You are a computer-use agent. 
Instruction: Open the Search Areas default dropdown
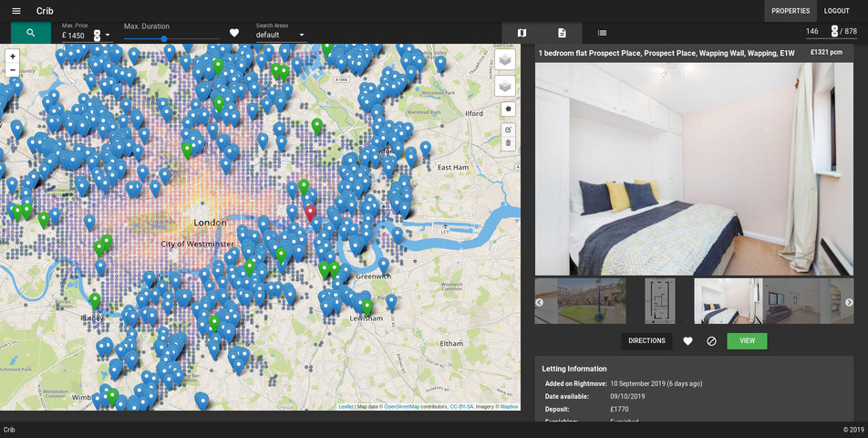tap(281, 35)
